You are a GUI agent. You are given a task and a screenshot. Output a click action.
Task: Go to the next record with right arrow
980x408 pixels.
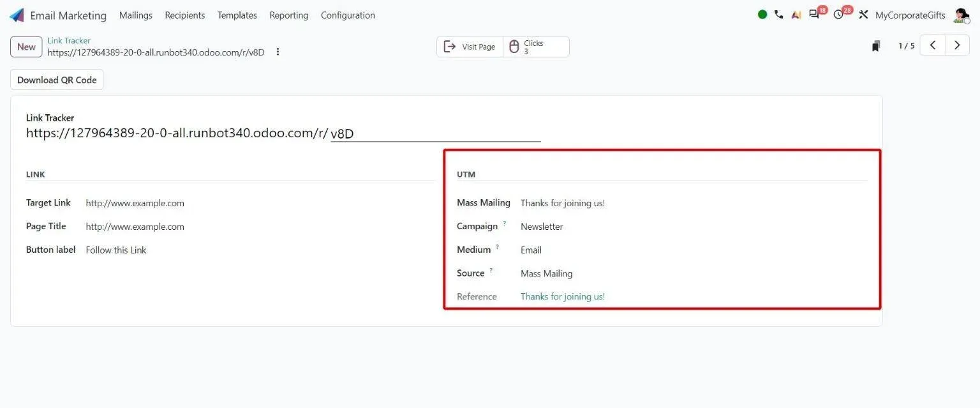(x=957, y=45)
